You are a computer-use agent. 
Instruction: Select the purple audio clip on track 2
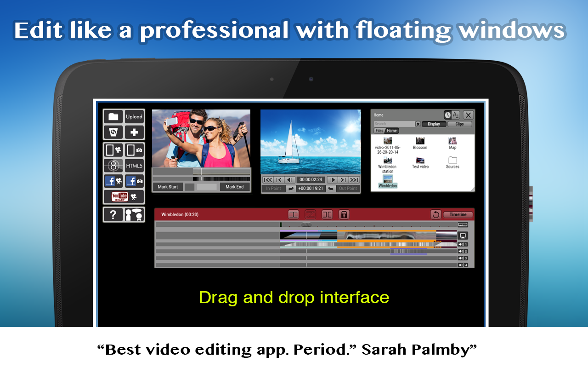[408, 252]
